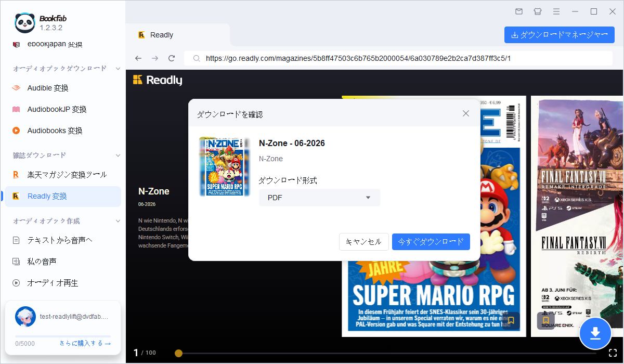Click the test-readylift account email text

(74, 316)
